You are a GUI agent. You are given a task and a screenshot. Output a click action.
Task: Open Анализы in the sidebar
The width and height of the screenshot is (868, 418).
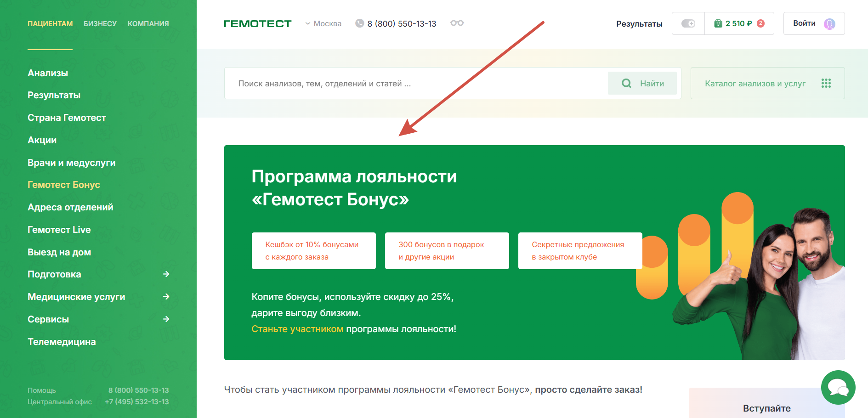tap(48, 73)
